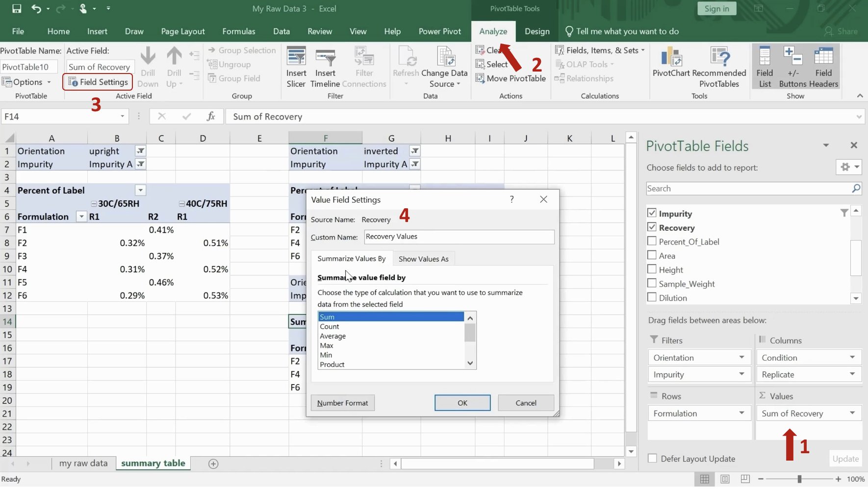Open the 'my raw data' sheet tab
The width and height of the screenshot is (868, 489).
(83, 463)
